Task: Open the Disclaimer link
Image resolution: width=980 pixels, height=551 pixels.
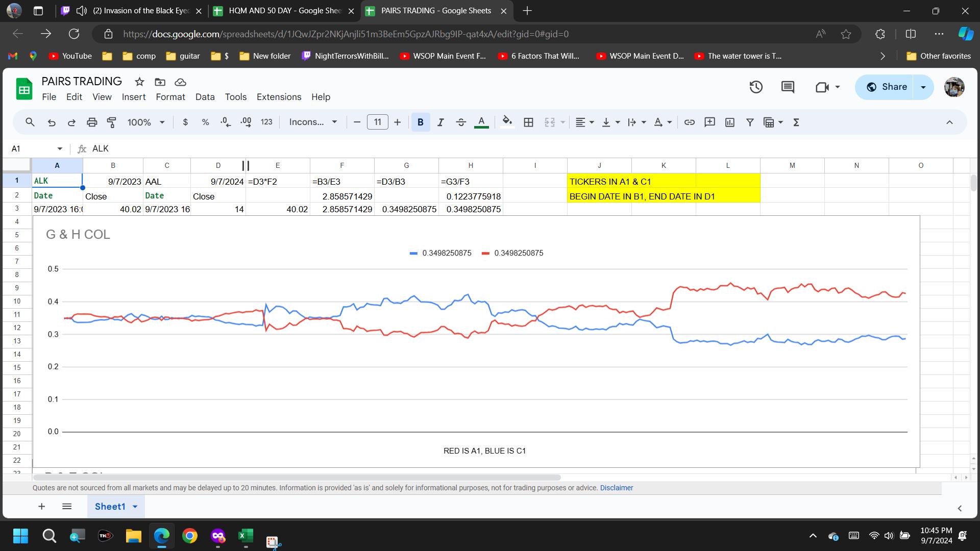Action: (616, 488)
